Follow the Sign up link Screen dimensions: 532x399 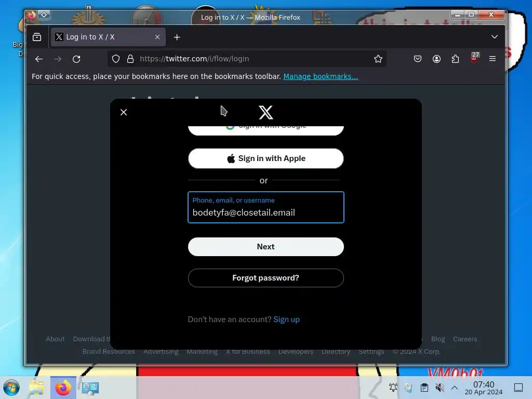pos(286,320)
